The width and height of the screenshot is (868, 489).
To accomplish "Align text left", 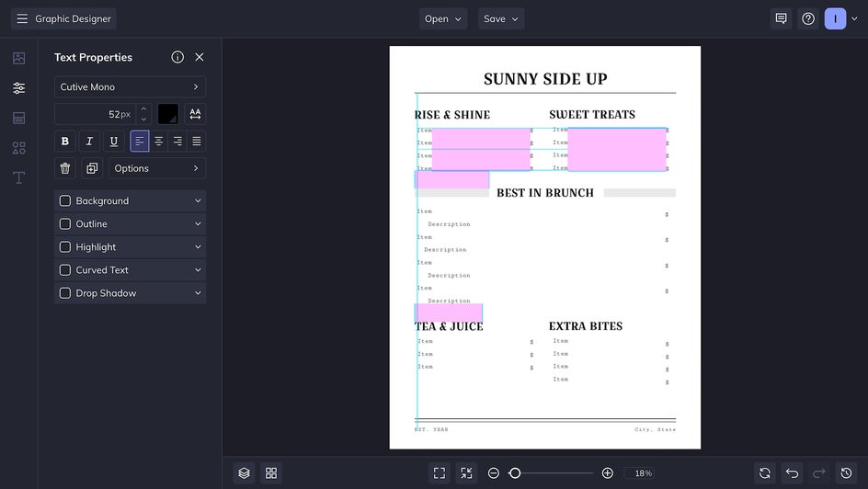I will [x=140, y=141].
